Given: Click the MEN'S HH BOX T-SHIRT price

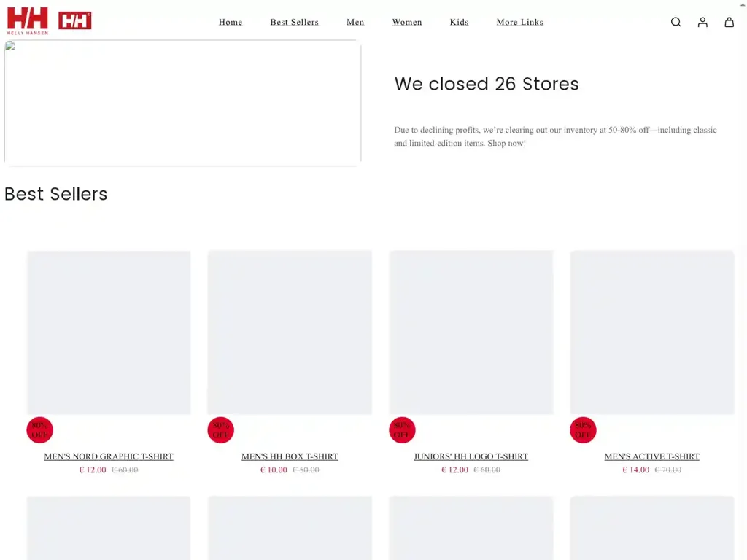Looking at the screenshot, I should coord(290,470).
